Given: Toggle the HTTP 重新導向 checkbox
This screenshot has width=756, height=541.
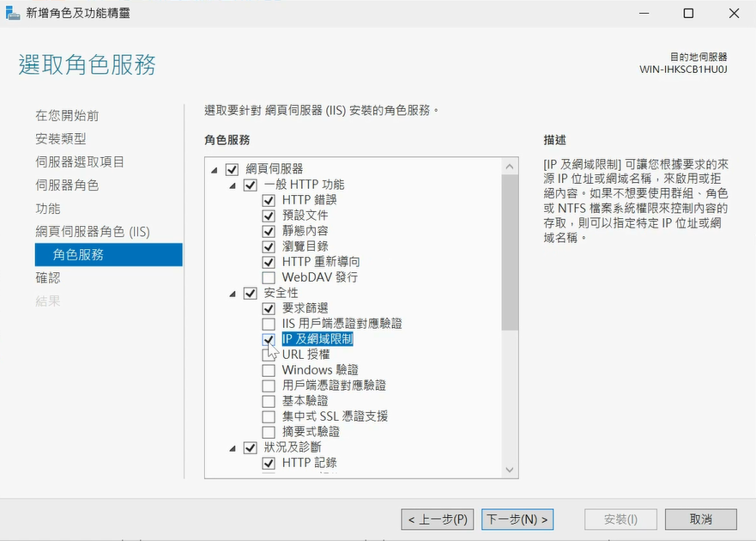Looking at the screenshot, I should (269, 262).
